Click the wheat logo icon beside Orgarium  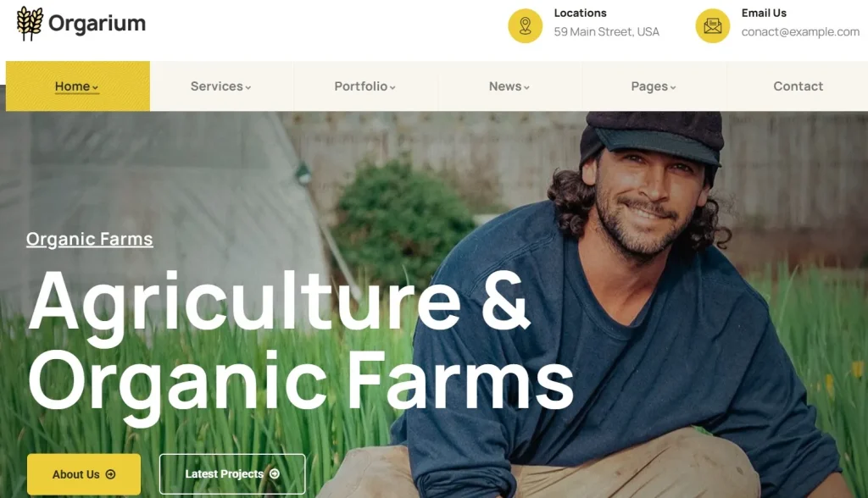point(30,23)
